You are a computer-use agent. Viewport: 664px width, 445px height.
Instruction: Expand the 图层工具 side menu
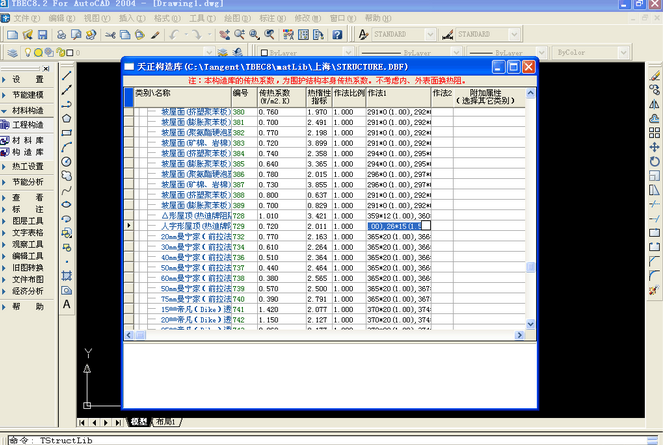[28, 221]
